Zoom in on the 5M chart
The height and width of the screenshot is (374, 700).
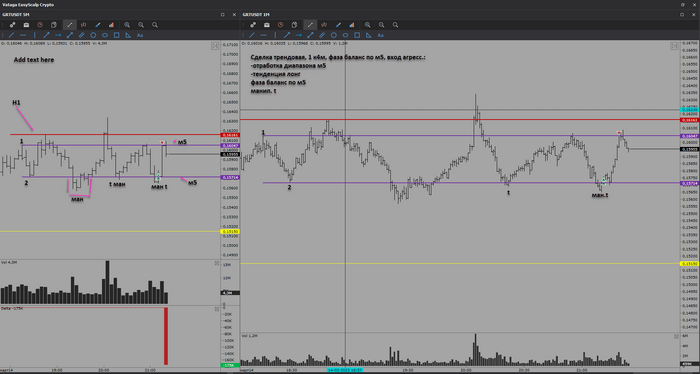point(127,25)
